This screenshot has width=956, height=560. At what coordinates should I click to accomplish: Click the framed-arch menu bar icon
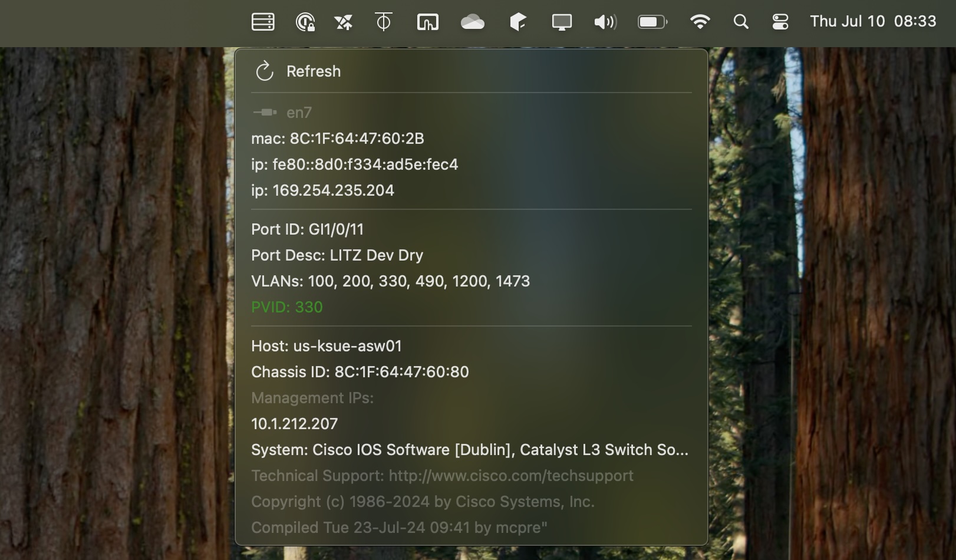[x=428, y=22]
